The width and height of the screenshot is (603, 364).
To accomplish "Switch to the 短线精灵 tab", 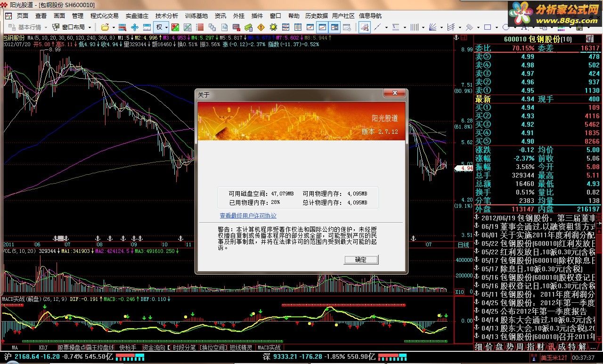I will tap(241, 348).
